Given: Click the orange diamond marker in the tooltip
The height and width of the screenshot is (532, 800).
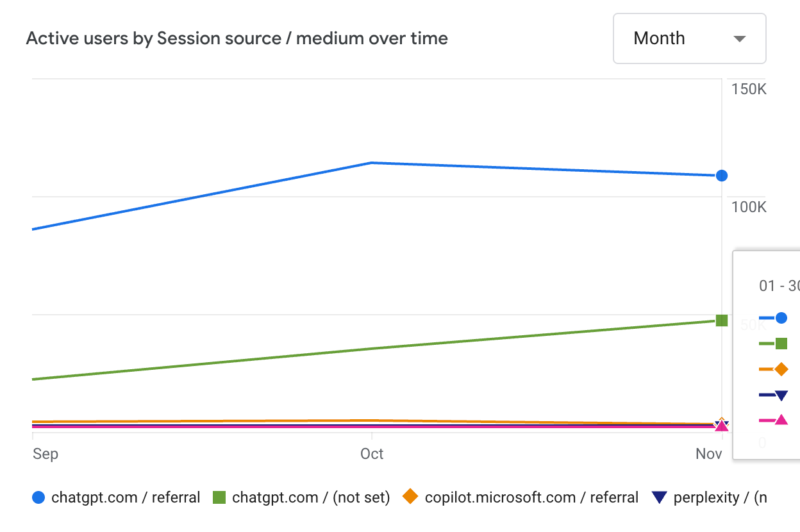Looking at the screenshot, I should click(x=781, y=369).
